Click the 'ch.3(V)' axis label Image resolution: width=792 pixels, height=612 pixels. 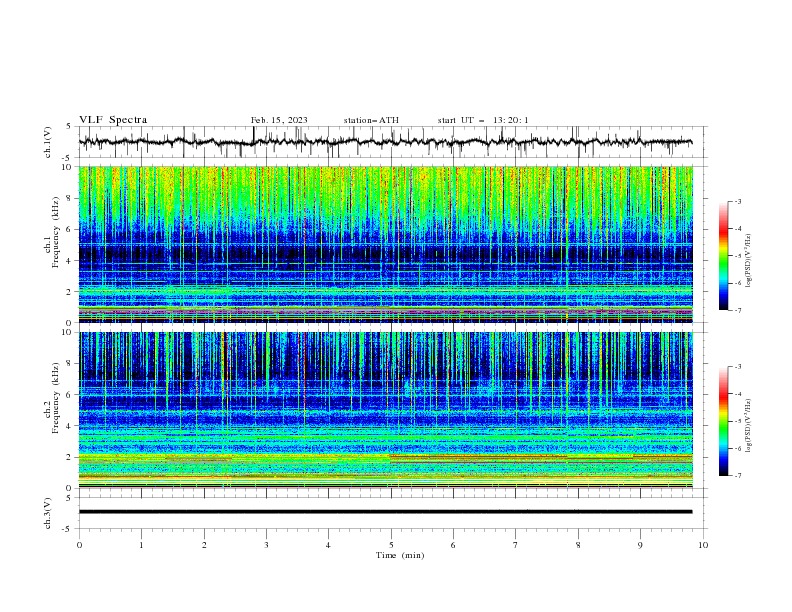(48, 513)
